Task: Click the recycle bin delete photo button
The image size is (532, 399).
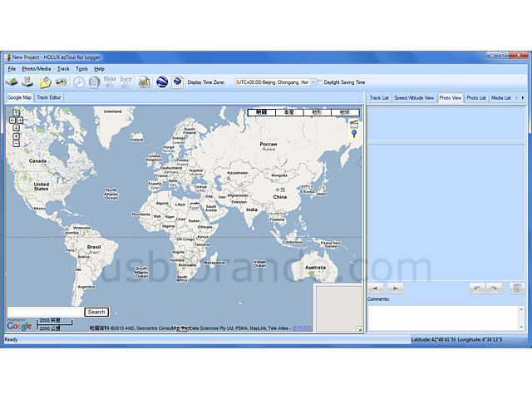Action: (517, 288)
